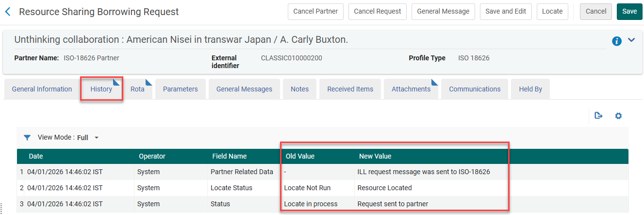
Task: Open the General Messages tab
Action: [244, 89]
